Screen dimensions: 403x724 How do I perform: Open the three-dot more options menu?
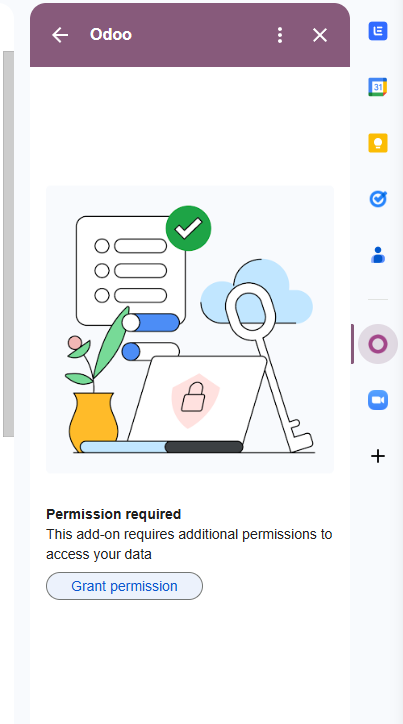(x=280, y=35)
